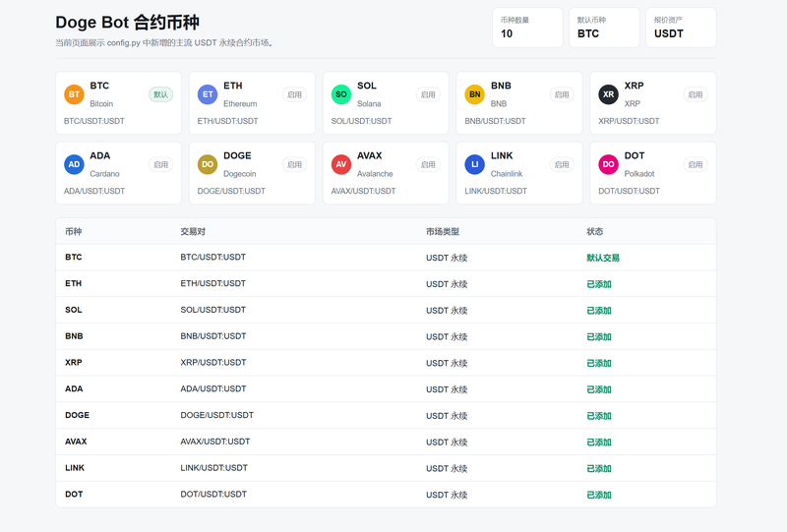Viewport: 787px width, 532px height.
Task: Click the 启用 badge on SOL card
Action: (428, 94)
